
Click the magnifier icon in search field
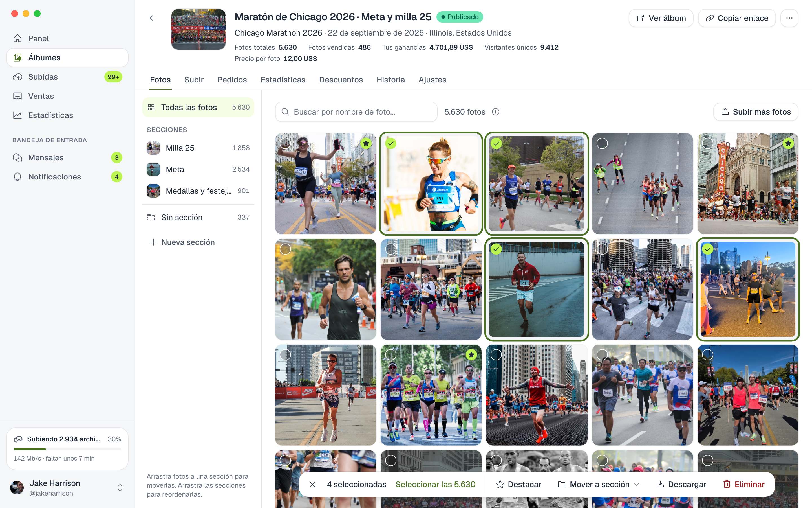[x=285, y=112]
